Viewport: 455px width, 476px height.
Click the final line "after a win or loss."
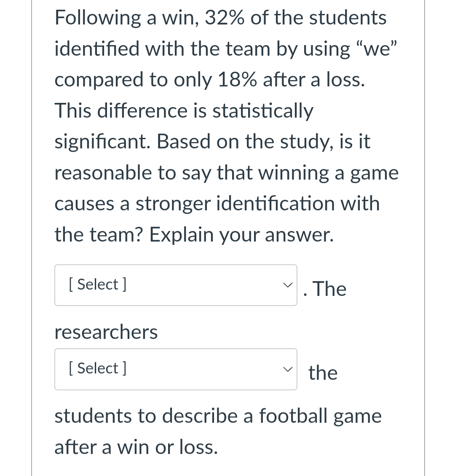tap(136, 447)
